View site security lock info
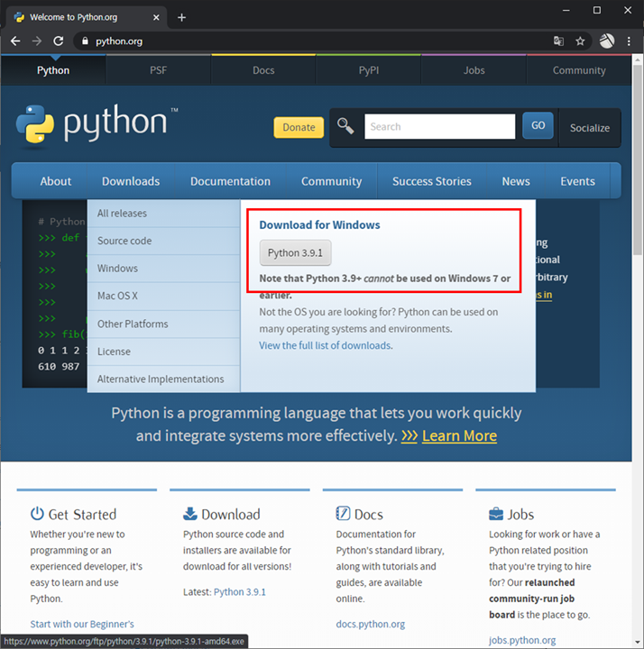 tap(85, 41)
